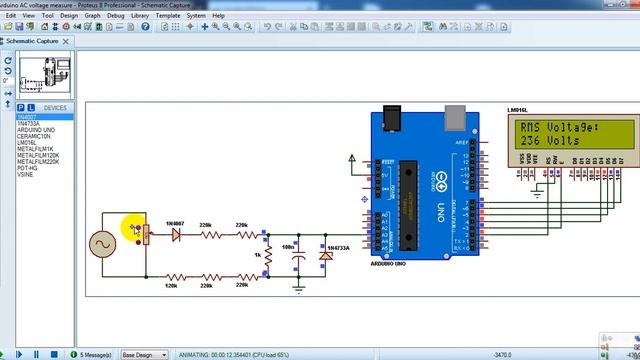This screenshot has height=360, width=640.
Task: Click the Zoom In magnifier icon
Action: pyautogui.click(x=216, y=27)
